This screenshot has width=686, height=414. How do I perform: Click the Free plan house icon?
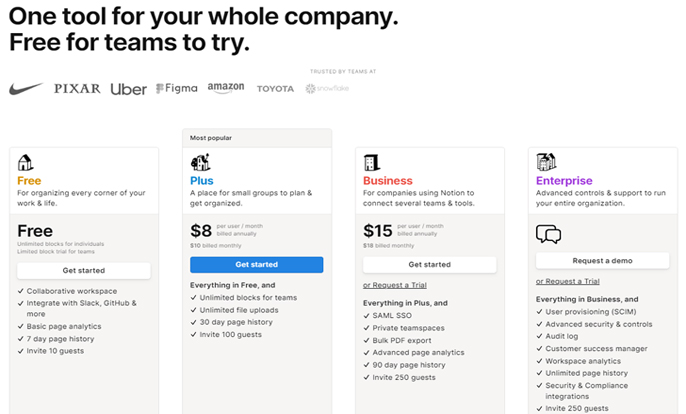tap(25, 162)
